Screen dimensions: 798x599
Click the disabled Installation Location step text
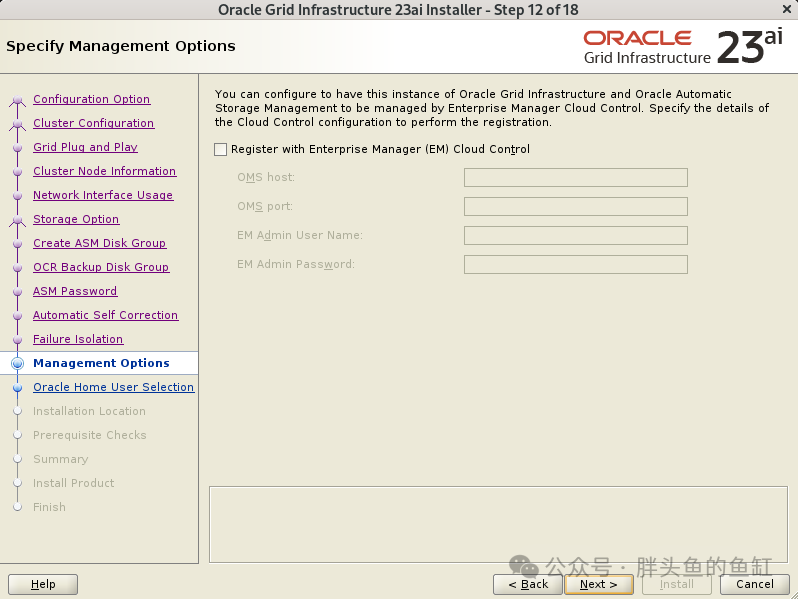click(x=90, y=411)
